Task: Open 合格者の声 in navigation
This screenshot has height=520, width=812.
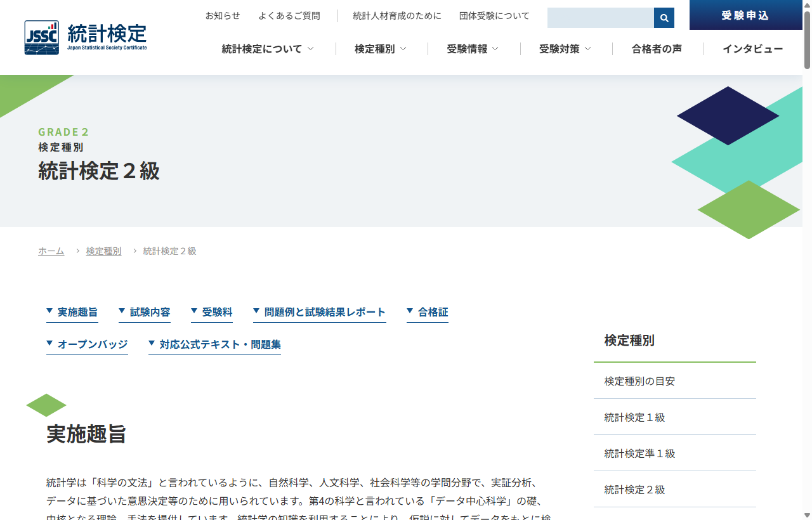Action: [657, 49]
